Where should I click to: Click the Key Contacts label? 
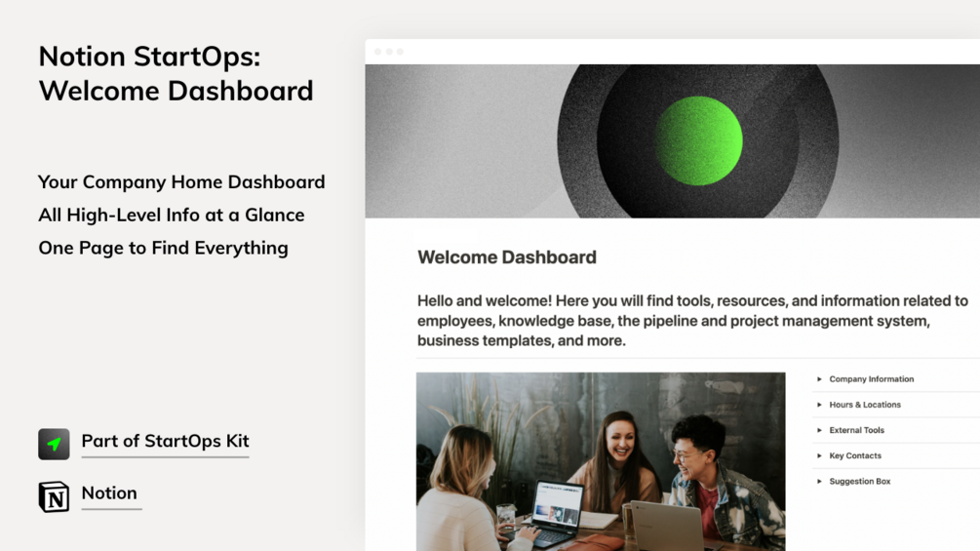tap(855, 456)
